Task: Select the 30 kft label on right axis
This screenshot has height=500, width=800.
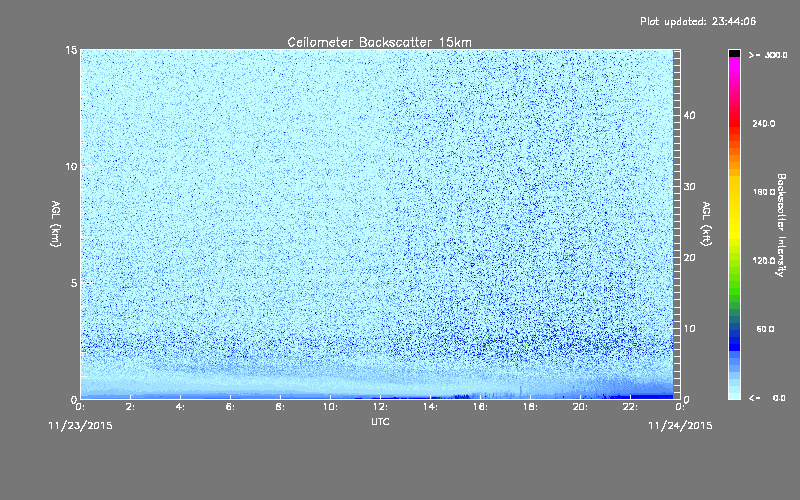Action: coord(689,187)
